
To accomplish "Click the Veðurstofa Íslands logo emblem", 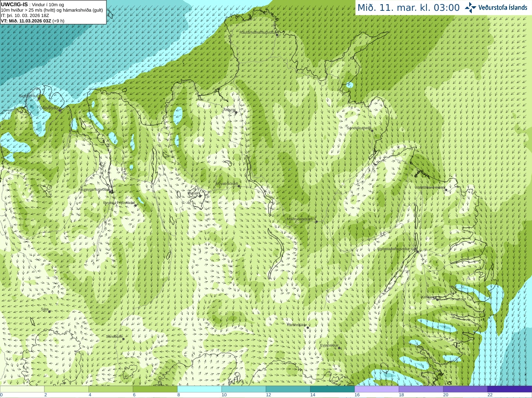I will [470, 7].
